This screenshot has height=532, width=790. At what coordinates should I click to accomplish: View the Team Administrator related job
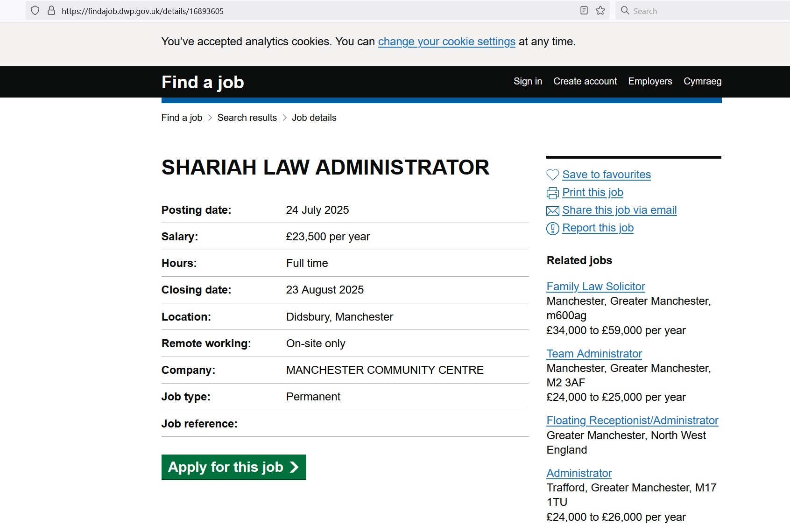(x=594, y=354)
